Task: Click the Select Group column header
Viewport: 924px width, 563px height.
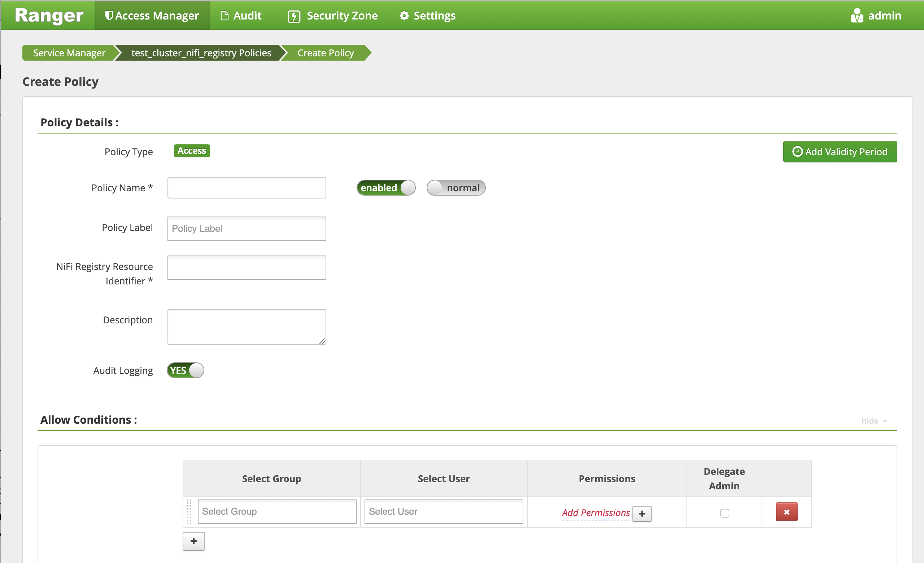Action: 271,479
